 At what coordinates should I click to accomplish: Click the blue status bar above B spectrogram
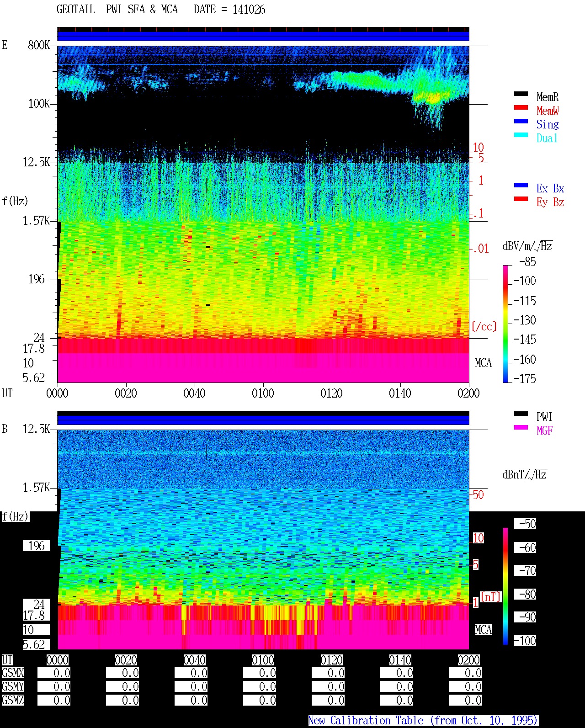click(x=263, y=420)
